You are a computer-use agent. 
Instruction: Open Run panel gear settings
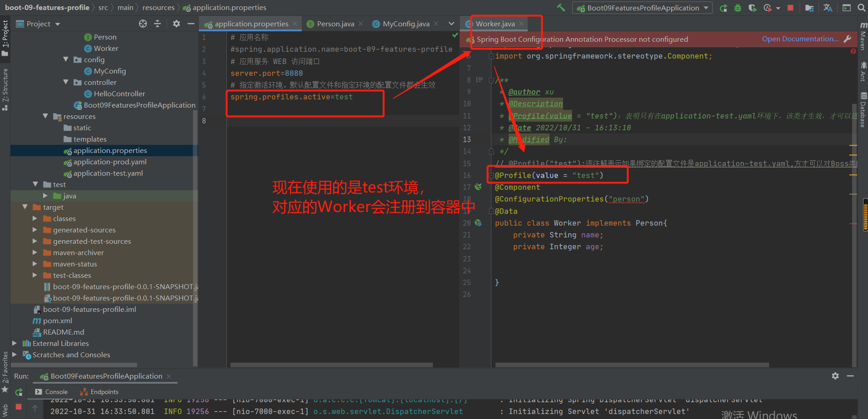[x=835, y=376]
